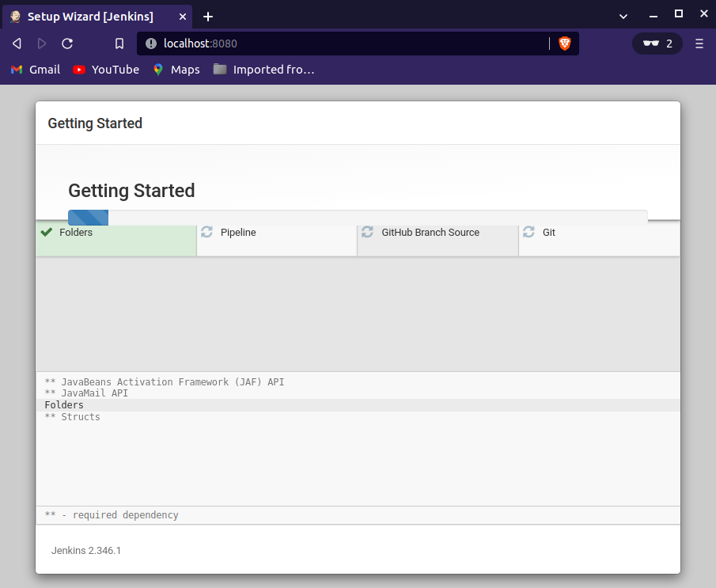Screen dimensions: 716x588
Task: Click the bookmark icon beside address bar
Action: point(119,44)
